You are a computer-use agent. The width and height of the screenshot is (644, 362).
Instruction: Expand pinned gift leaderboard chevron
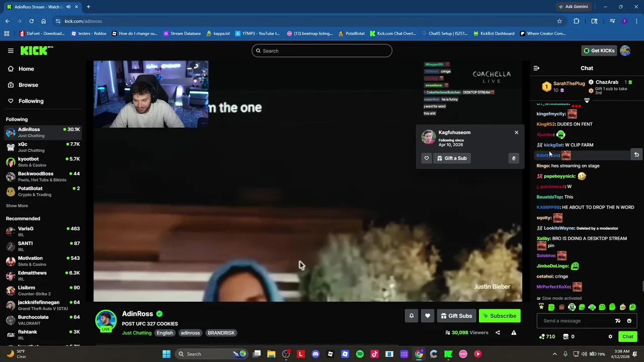(587, 101)
